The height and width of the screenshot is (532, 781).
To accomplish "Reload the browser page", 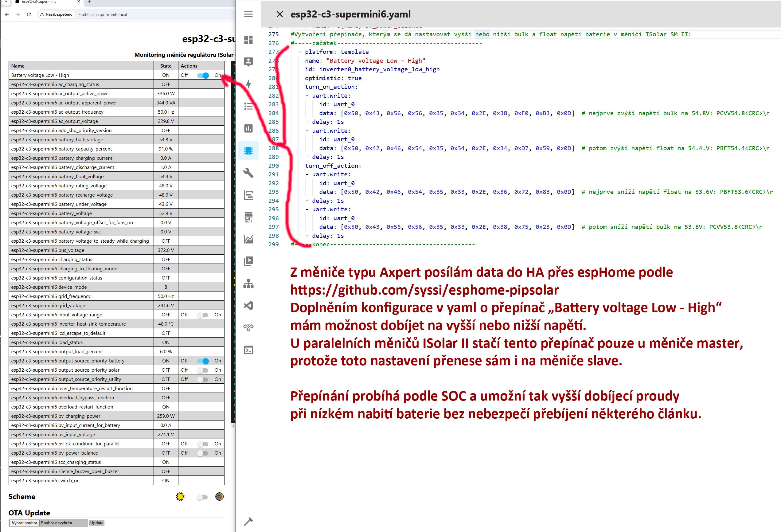I will click(29, 14).
